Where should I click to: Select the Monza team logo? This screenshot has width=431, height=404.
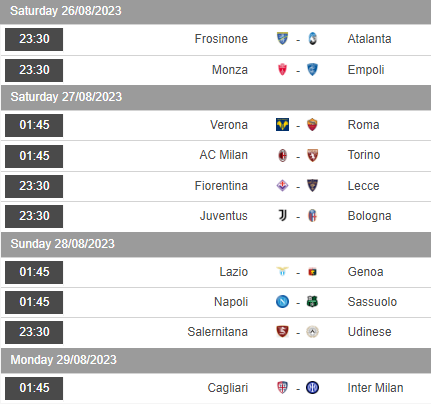pos(282,70)
